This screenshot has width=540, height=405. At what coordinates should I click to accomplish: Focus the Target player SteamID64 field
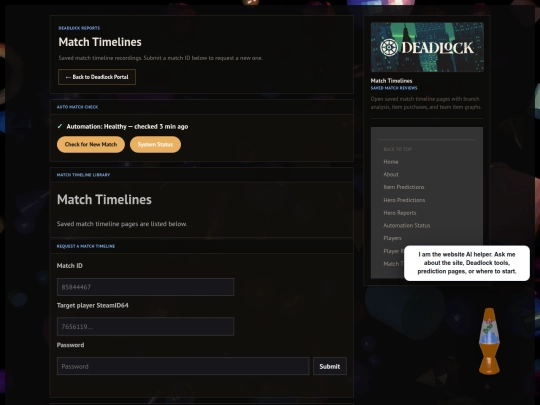pos(145,326)
